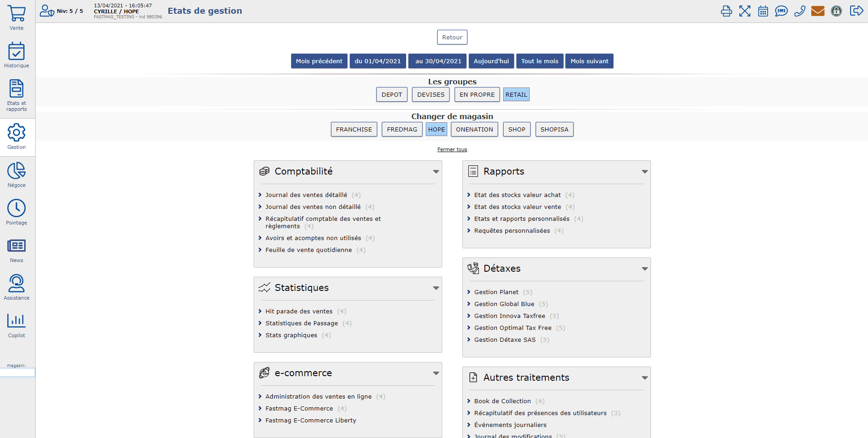The image size is (868, 438).
Task: Select the RETAIL group toggle
Action: click(516, 94)
